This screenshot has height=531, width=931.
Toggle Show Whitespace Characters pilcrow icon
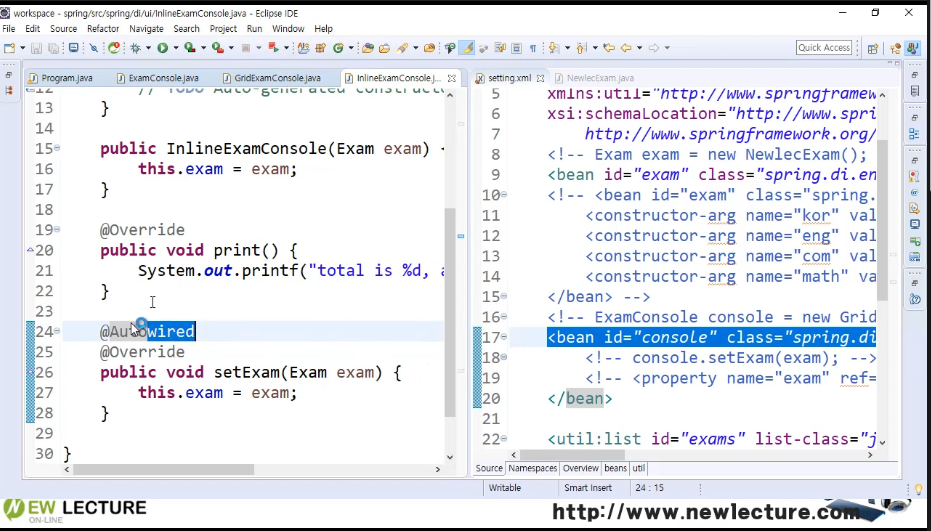533,48
